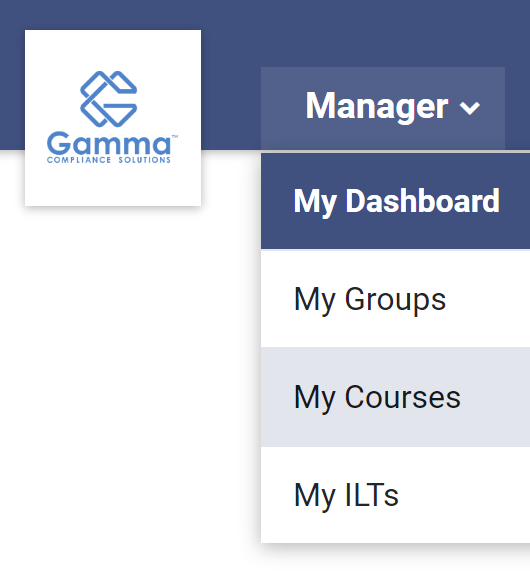Image resolution: width=530 pixels, height=574 pixels.
Task: Open the Manager dropdown menu
Action: [383, 108]
